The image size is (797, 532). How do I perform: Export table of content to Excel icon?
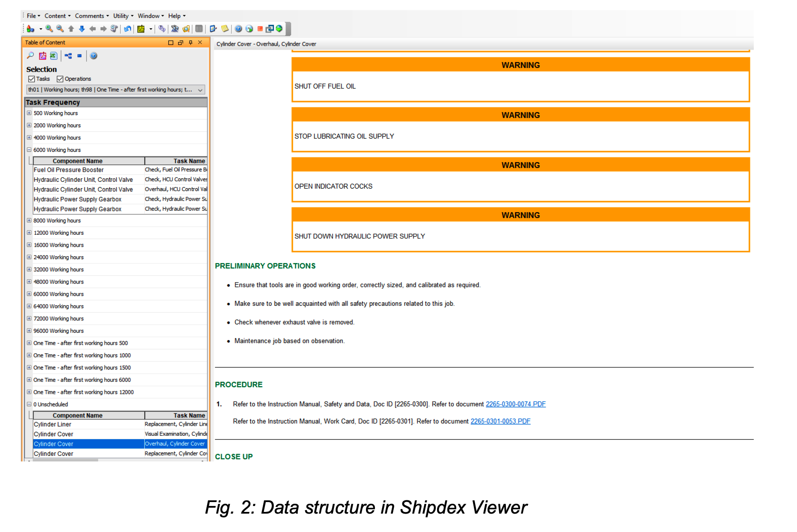click(x=54, y=56)
